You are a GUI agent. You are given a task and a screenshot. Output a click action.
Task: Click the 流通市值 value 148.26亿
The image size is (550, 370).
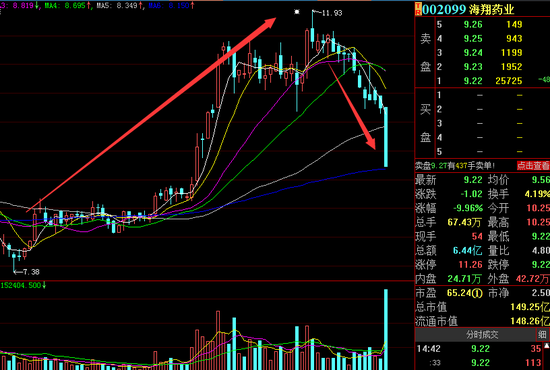[530, 321]
